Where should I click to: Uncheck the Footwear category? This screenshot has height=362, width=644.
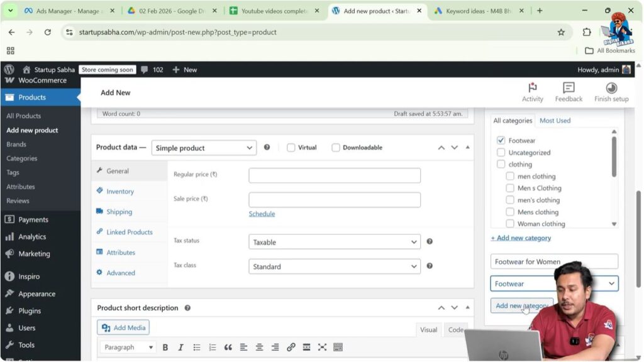tap(500, 140)
